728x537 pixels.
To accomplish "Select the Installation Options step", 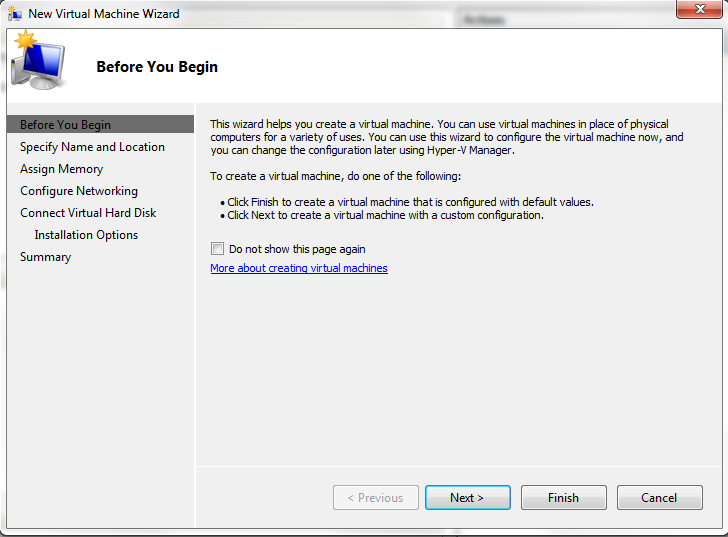I will click(x=86, y=235).
